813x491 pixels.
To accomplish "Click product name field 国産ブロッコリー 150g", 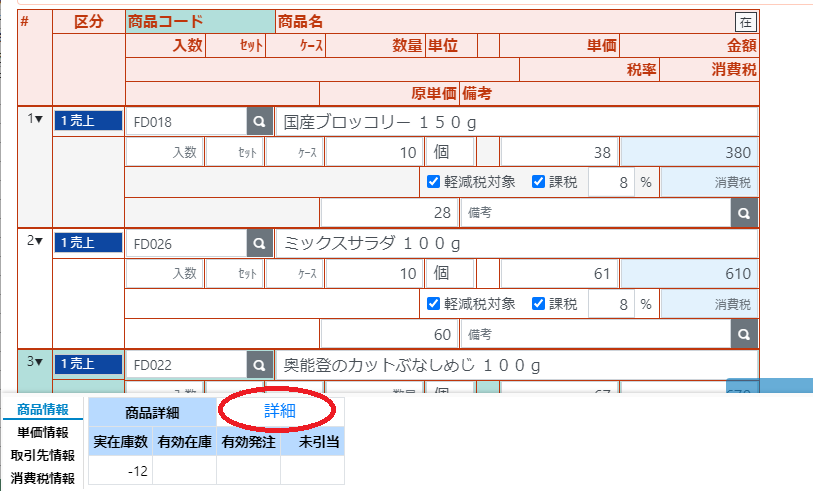I will pyautogui.click(x=516, y=122).
